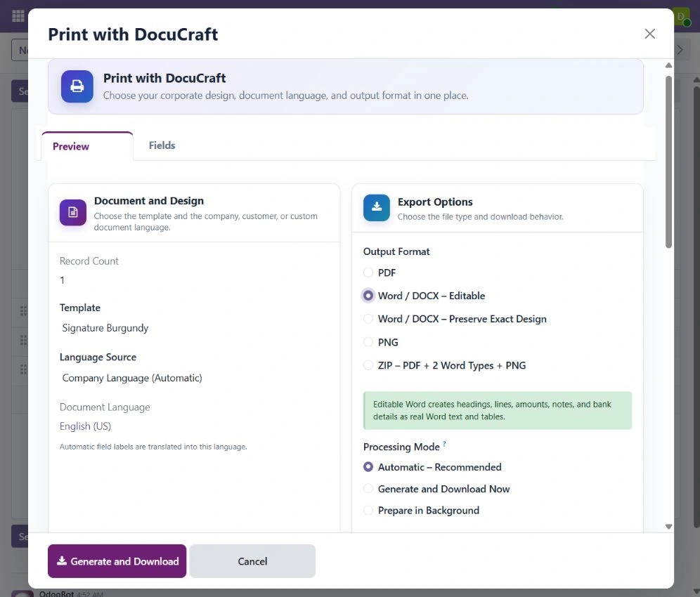Choose Generate and Download Now mode
Viewport: 700px width, 597px height.
(368, 489)
